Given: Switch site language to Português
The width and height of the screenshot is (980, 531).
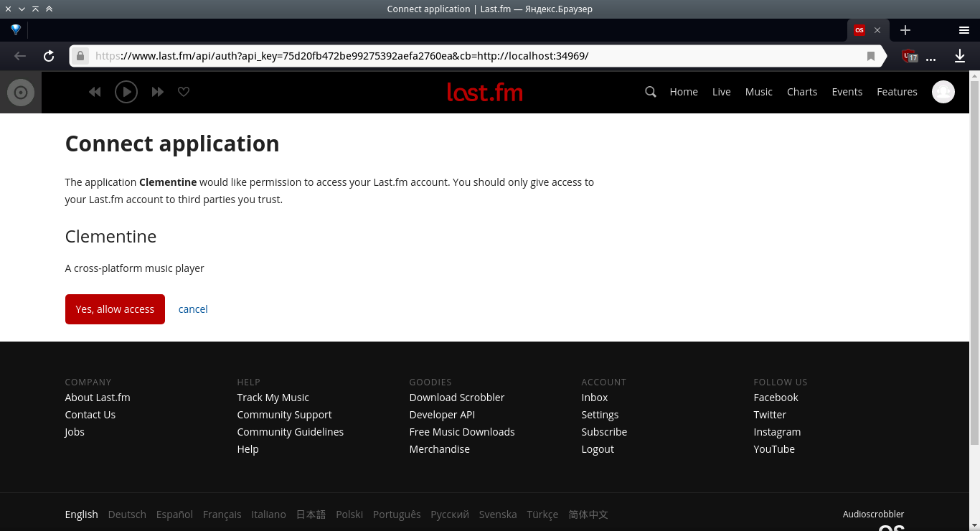Looking at the screenshot, I should click(x=397, y=514).
